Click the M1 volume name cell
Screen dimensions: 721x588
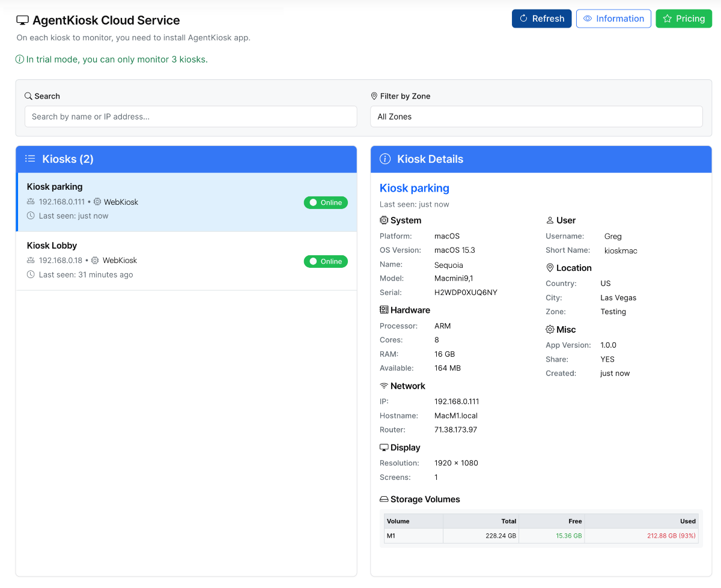pos(413,536)
